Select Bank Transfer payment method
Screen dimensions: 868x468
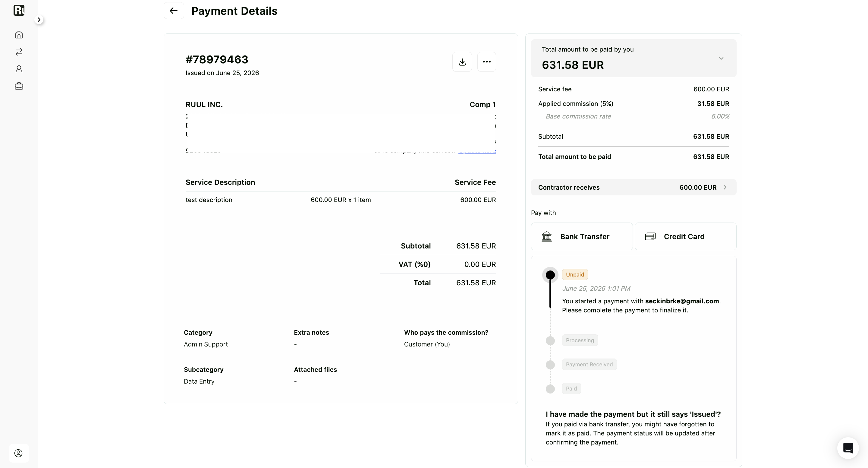click(582, 236)
